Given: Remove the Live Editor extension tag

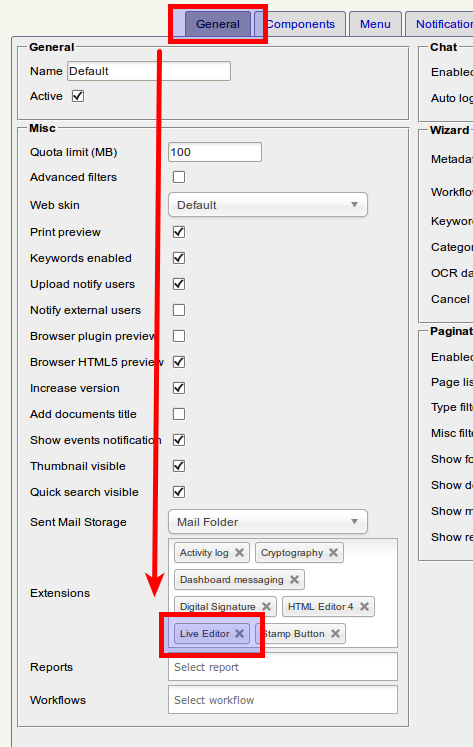Looking at the screenshot, I should point(240,634).
